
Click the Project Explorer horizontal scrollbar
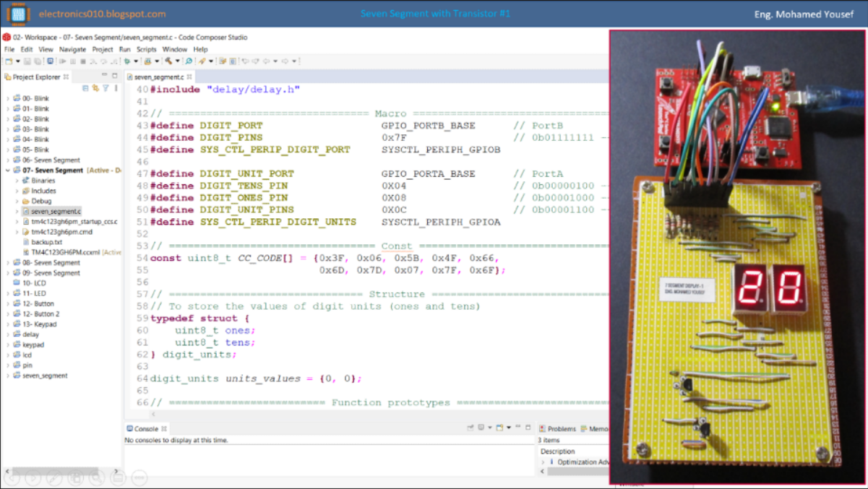coord(55,470)
